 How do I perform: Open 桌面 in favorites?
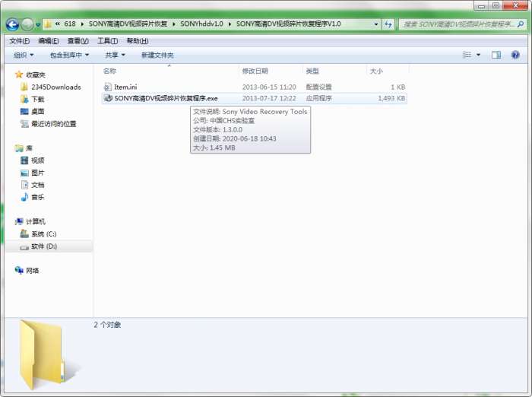tap(38, 111)
